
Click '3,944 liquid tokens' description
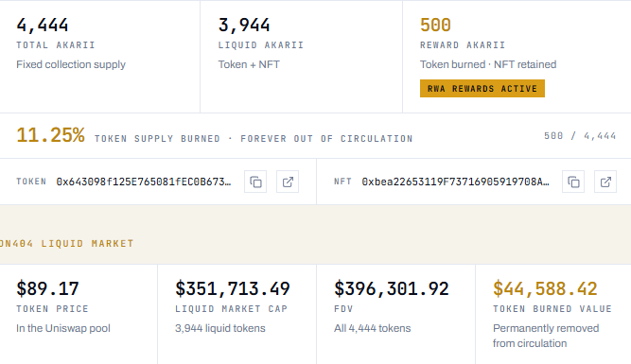pos(220,328)
